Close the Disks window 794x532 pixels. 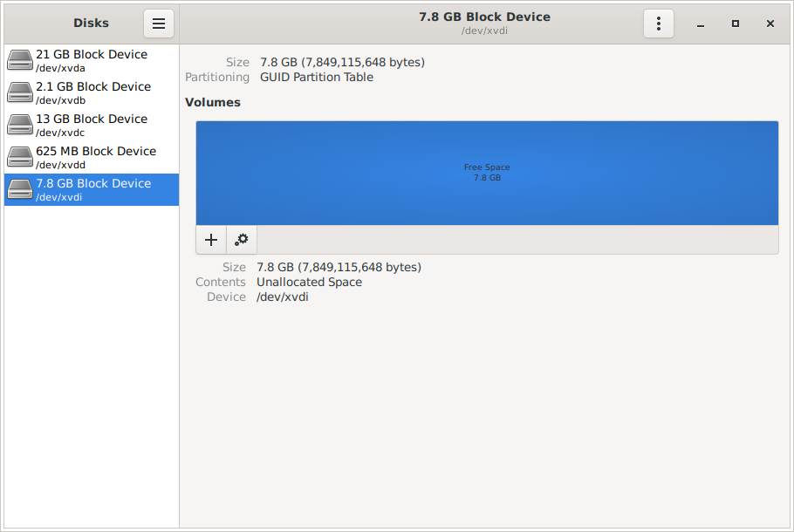pyautogui.click(x=770, y=24)
